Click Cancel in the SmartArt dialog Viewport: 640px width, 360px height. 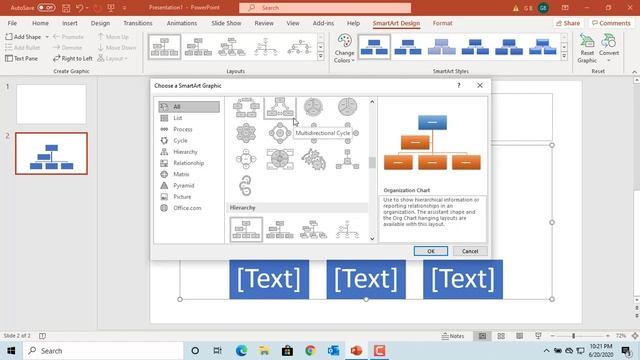tap(470, 251)
